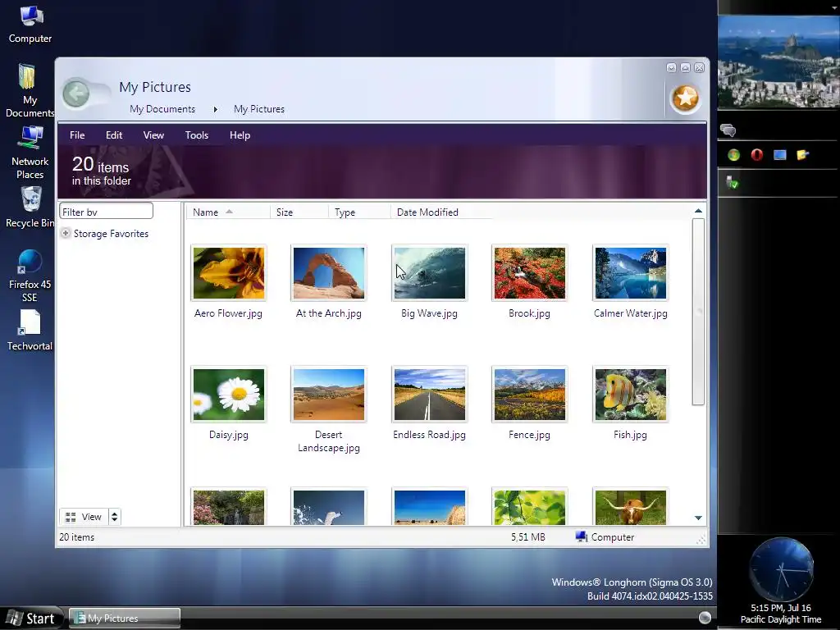The width and height of the screenshot is (840, 630).
Task: Open the My Documents desktop icon
Action: pyautogui.click(x=30, y=90)
